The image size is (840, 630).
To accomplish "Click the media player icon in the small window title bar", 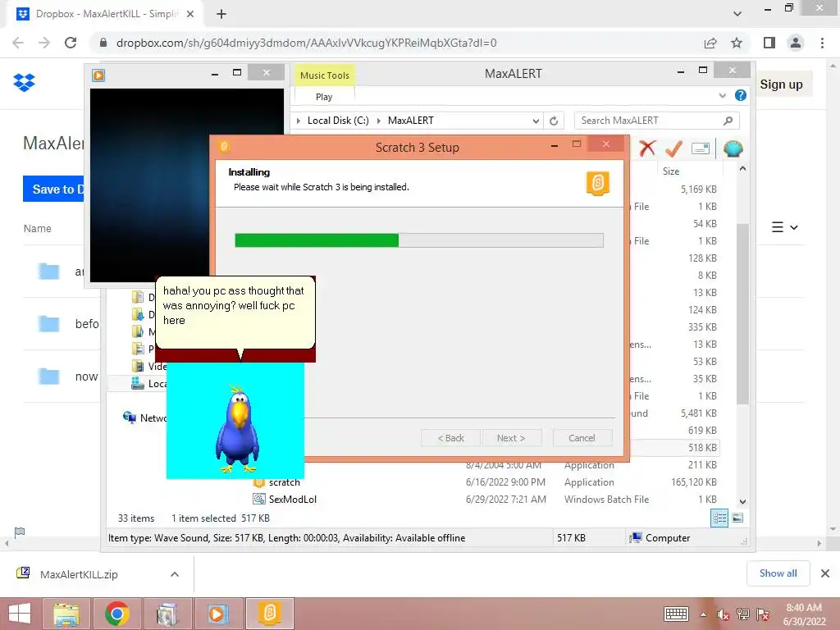I will [x=98, y=75].
